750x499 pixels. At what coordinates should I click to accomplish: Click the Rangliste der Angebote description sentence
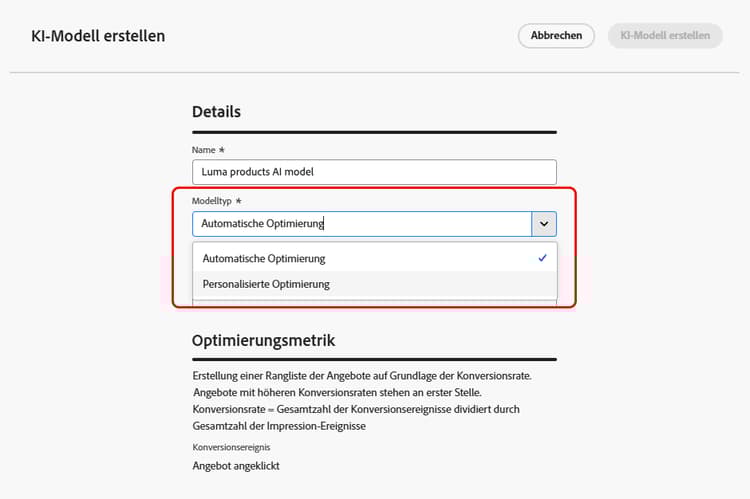(362, 376)
